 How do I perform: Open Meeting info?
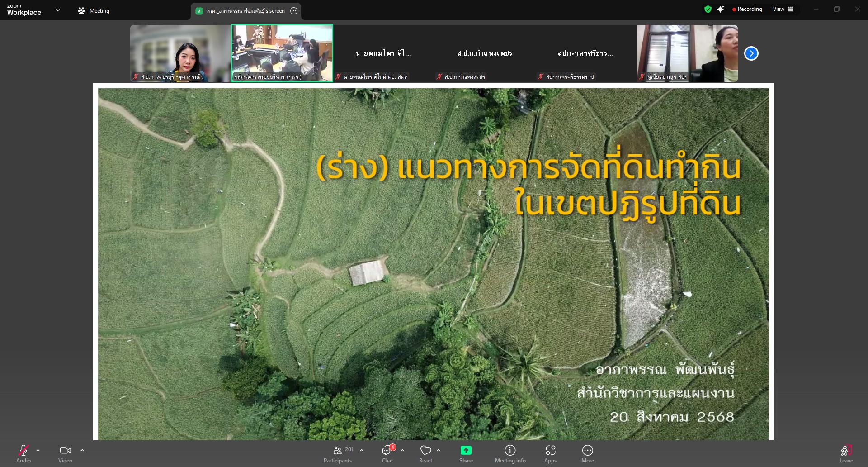[x=510, y=454]
